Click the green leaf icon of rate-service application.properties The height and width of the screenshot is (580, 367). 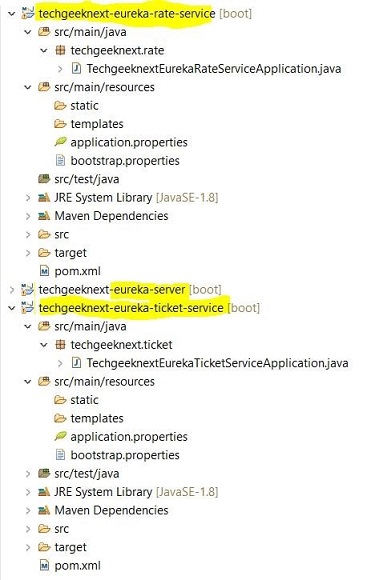(60, 142)
